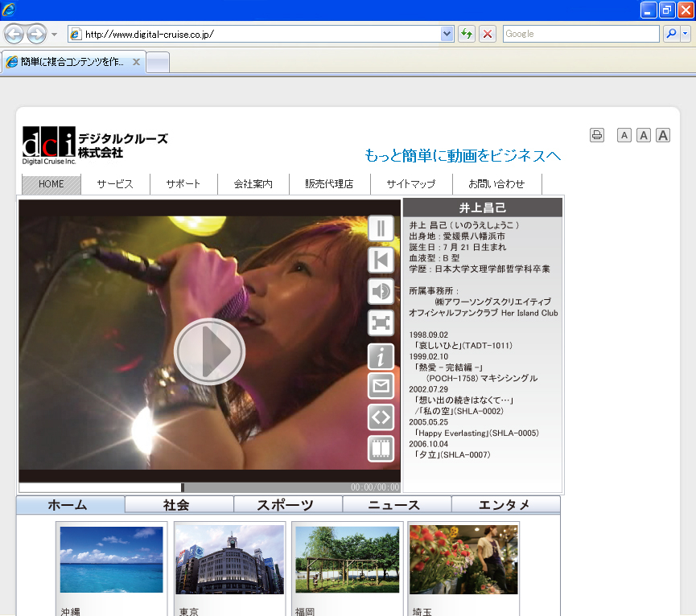Open the サイトマップ navigation item
This screenshot has height=616, width=696.
411,183
